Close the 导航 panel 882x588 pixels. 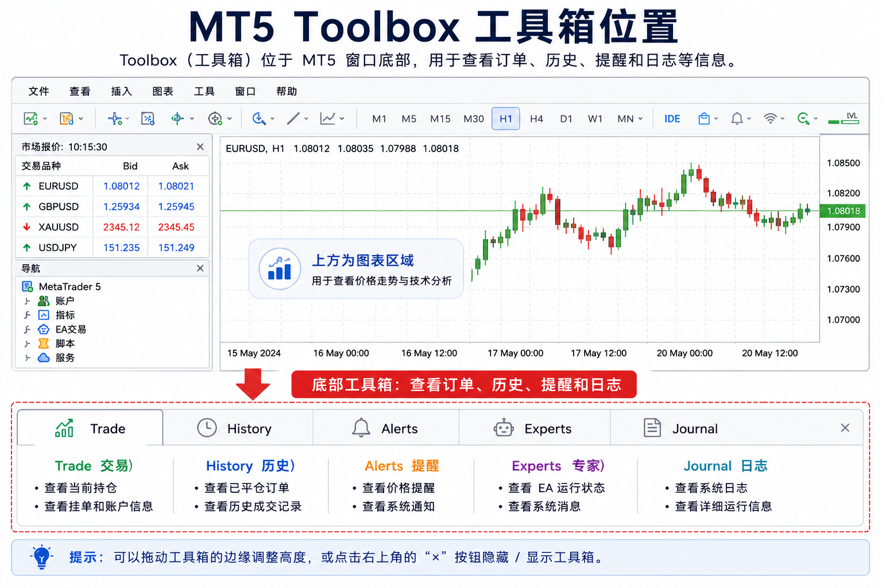point(200,268)
